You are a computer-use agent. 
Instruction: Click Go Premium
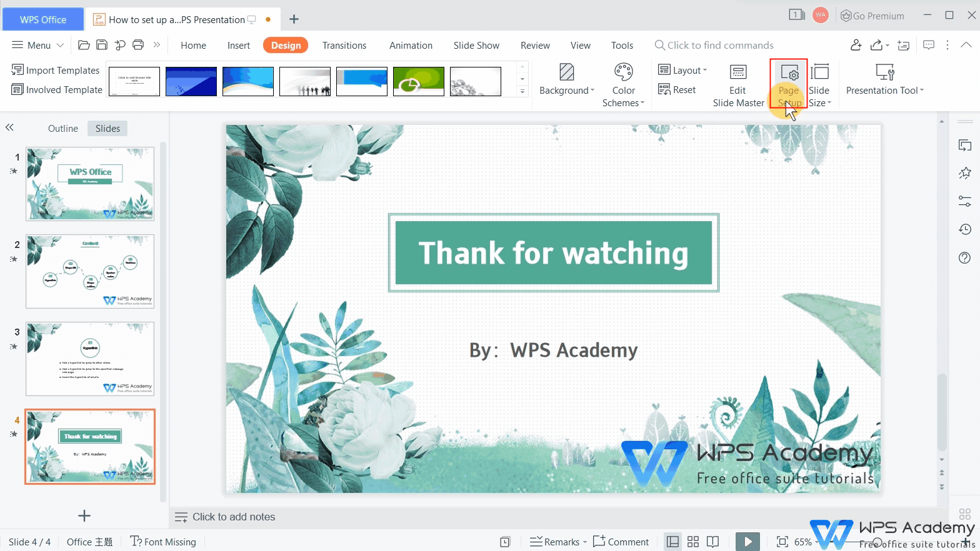click(872, 16)
